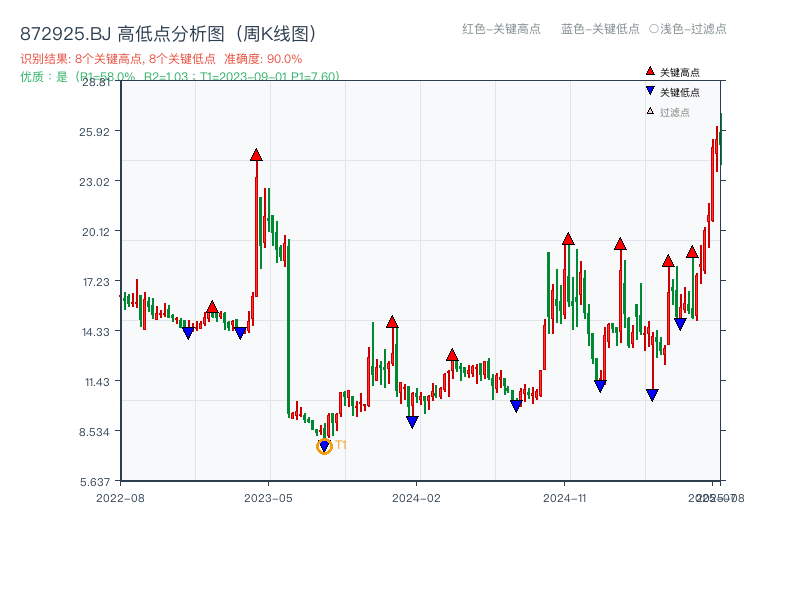Click the red triangle marker above the 2024-02 label
Image resolution: width=800 pixels, height=600 pixels.
tap(391, 322)
